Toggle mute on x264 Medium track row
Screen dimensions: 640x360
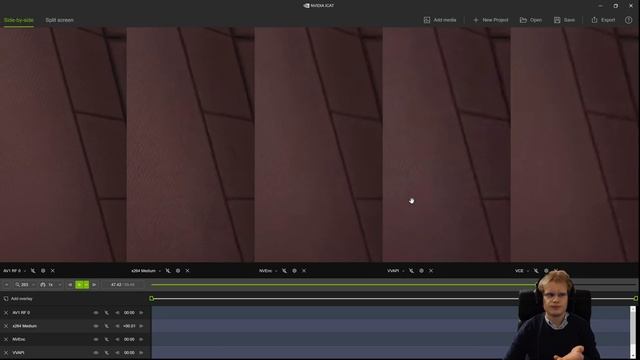107,326
